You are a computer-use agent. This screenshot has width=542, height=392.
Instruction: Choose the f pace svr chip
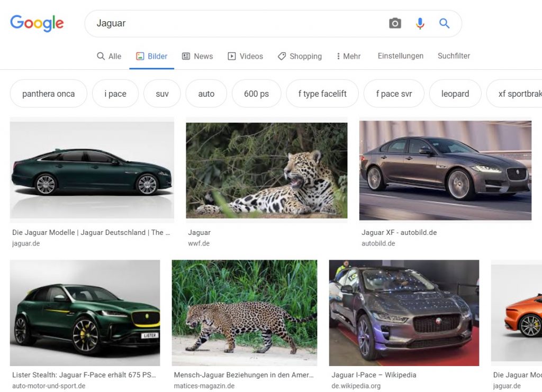(x=394, y=94)
